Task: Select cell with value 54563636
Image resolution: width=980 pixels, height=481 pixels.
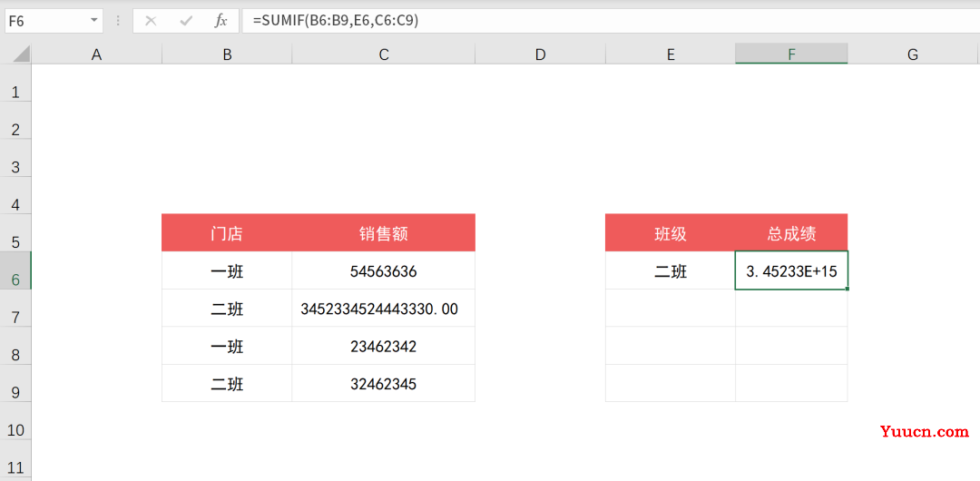Action: click(x=383, y=270)
